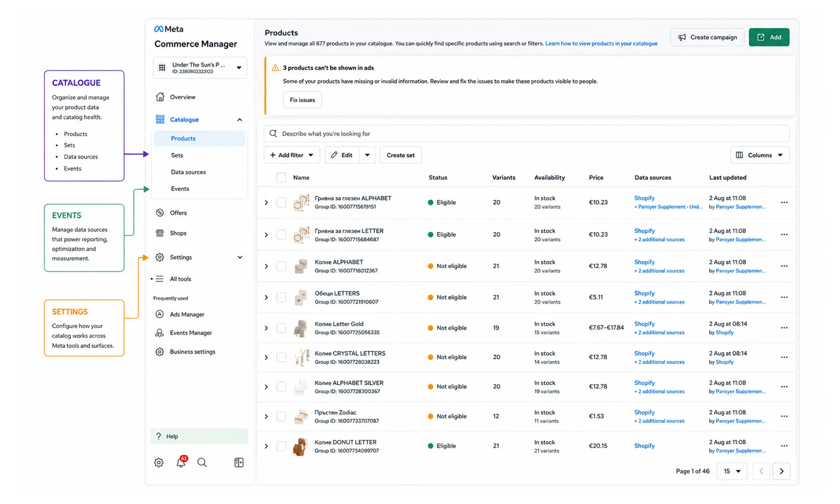Expand the Колие DONUT LETTER row
The image size is (840, 504).
click(x=266, y=446)
